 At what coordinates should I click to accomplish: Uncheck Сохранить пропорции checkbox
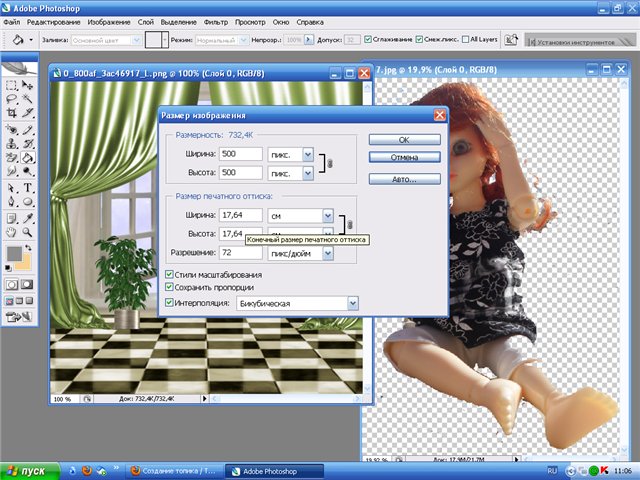(x=168, y=288)
